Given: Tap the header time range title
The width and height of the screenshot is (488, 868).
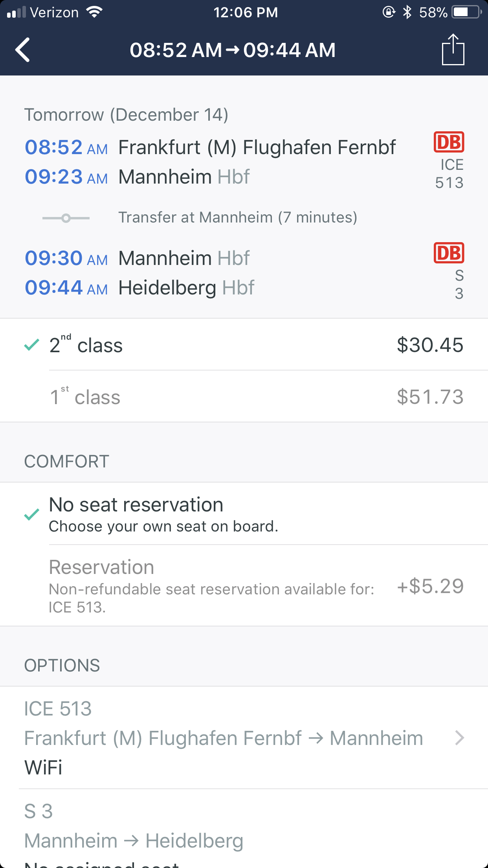Looking at the screenshot, I should (233, 50).
